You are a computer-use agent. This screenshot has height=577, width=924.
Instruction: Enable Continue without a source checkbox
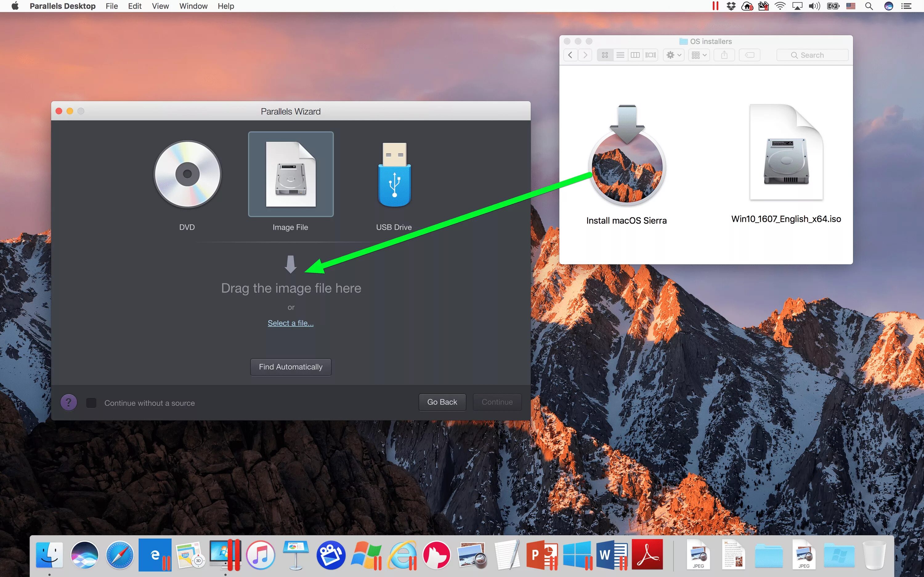[x=92, y=402]
